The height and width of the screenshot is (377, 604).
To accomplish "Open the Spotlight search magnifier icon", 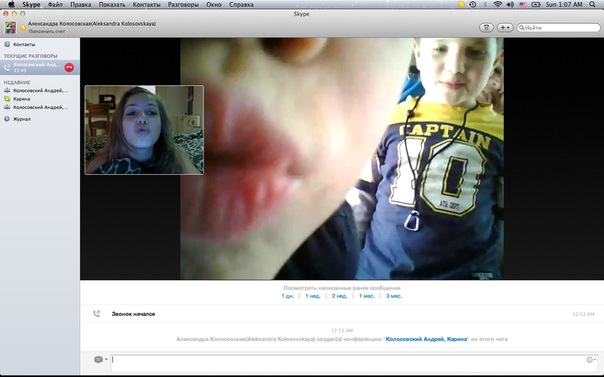I will pos(592,5).
